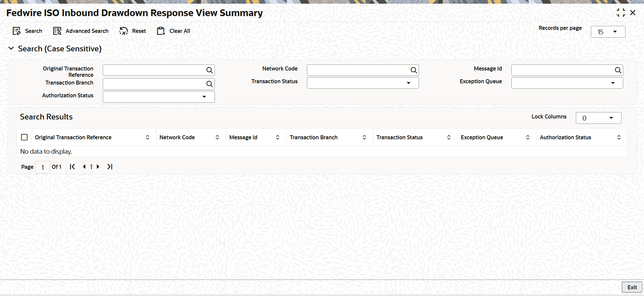Open lookup for Network Code field
The image size is (644, 296).
414,70
